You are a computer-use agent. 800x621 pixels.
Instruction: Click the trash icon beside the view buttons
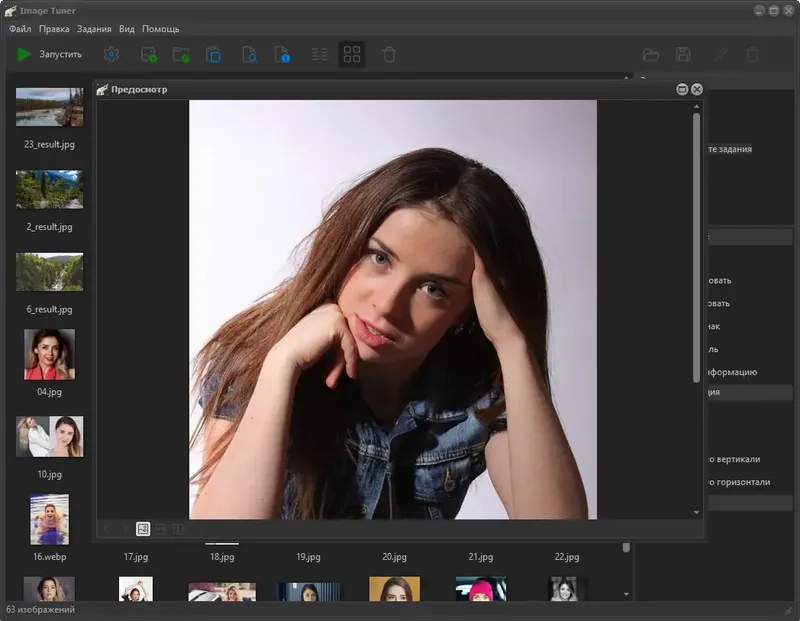(x=389, y=54)
